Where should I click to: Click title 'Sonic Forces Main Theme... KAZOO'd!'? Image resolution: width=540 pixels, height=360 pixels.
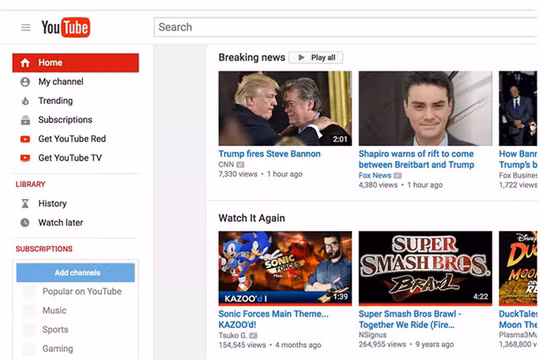(x=274, y=319)
